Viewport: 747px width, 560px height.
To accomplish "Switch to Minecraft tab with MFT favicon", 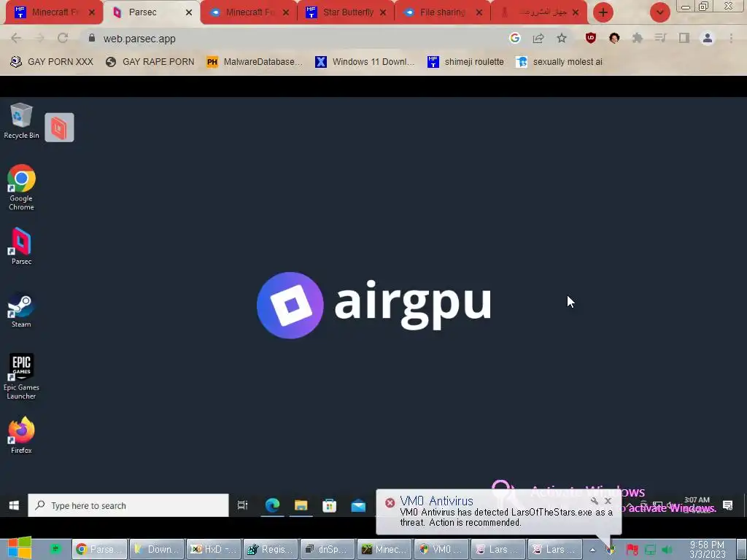I will tap(53, 12).
